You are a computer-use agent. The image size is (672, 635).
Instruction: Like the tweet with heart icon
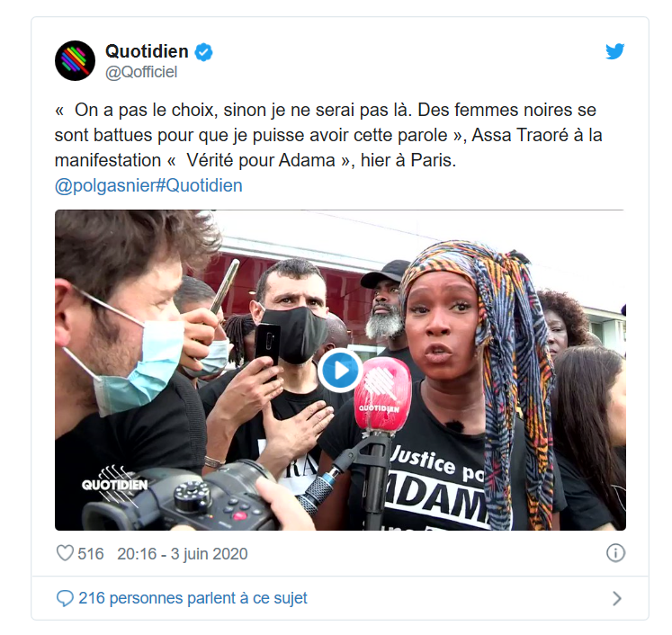65,553
